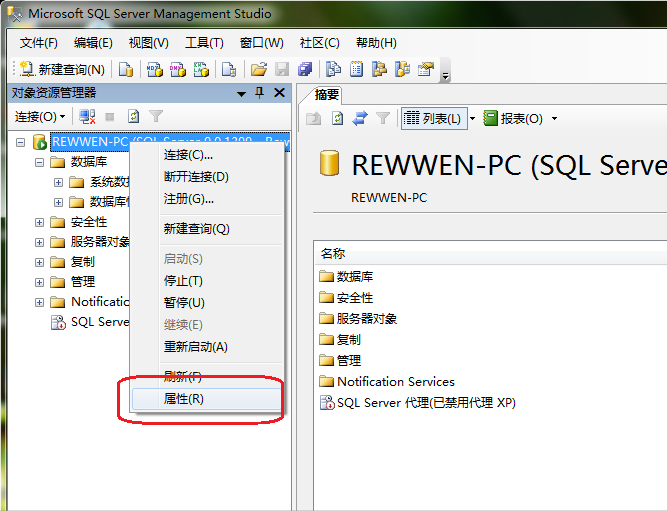This screenshot has width=667, height=511.
Task: Open the main toolbar options overflow arrow
Action: click(x=445, y=76)
